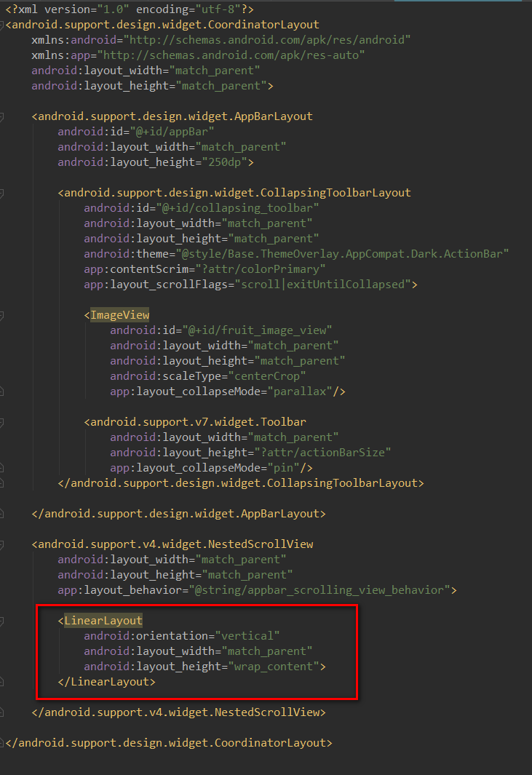
Task: Click the "250dp" layout_height value
Action: pos(224,162)
